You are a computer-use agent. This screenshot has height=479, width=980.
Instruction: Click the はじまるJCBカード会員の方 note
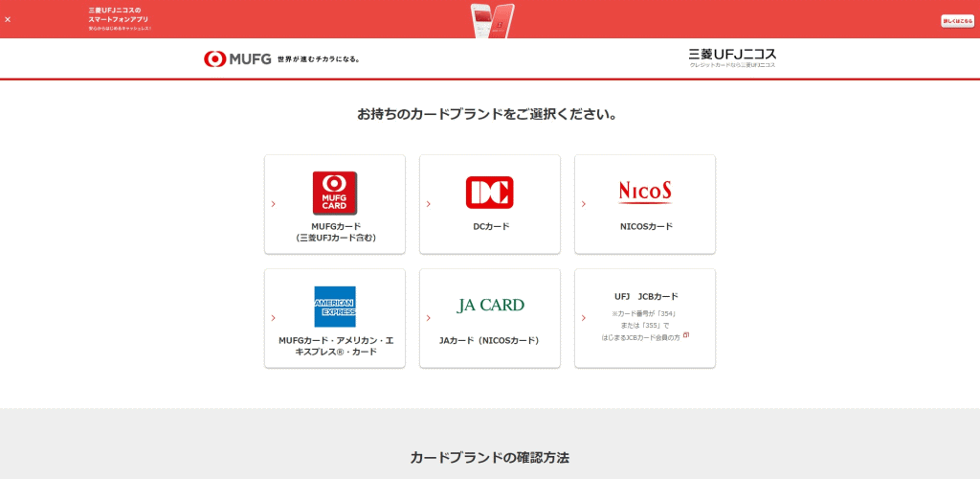pos(640,337)
